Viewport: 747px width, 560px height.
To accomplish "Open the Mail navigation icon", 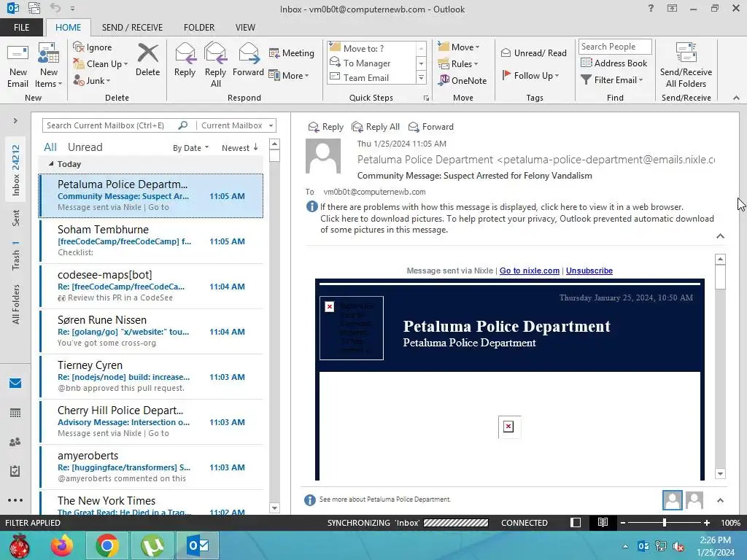I will click(15, 383).
